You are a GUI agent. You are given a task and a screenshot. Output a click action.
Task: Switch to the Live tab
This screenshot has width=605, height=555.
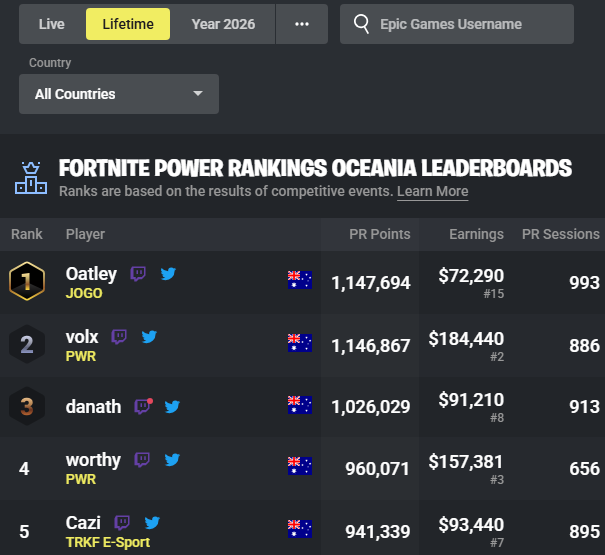(x=52, y=24)
